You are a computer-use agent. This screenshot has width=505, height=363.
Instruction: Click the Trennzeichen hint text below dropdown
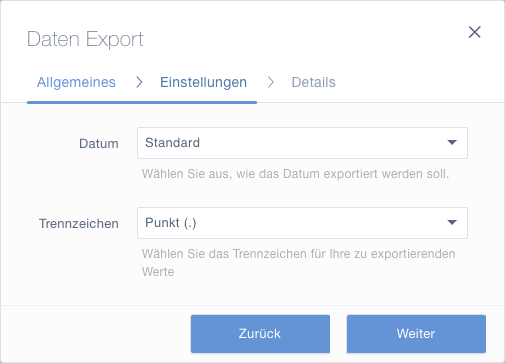299,263
